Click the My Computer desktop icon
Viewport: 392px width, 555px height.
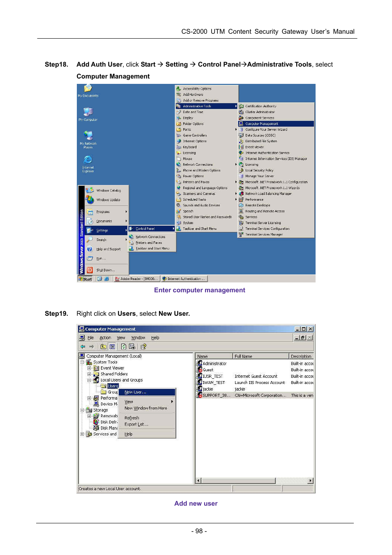[88, 112]
